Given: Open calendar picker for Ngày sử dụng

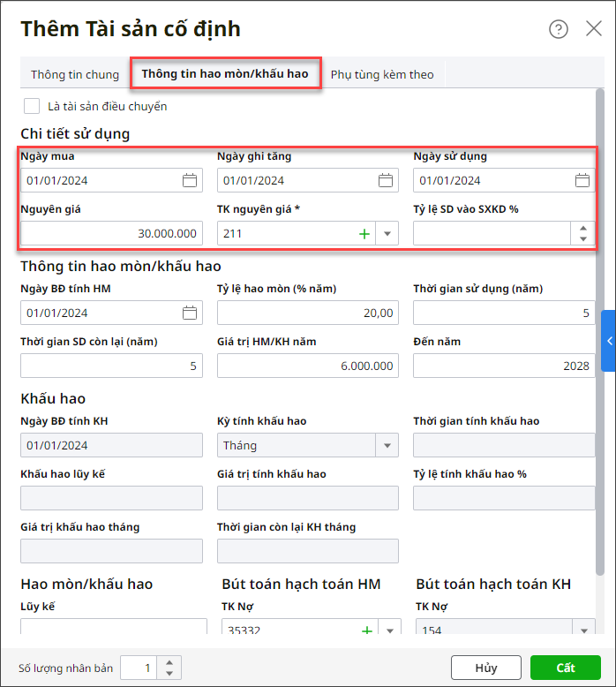Looking at the screenshot, I should [x=582, y=180].
